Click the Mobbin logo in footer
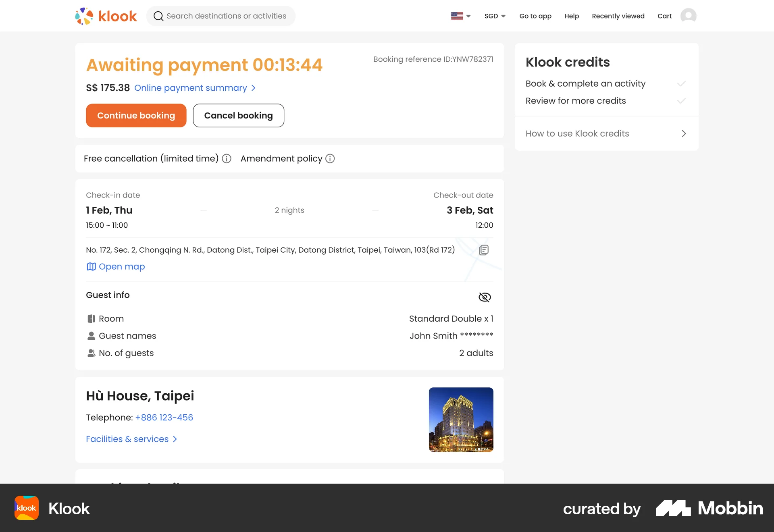774x532 pixels. [x=709, y=508]
